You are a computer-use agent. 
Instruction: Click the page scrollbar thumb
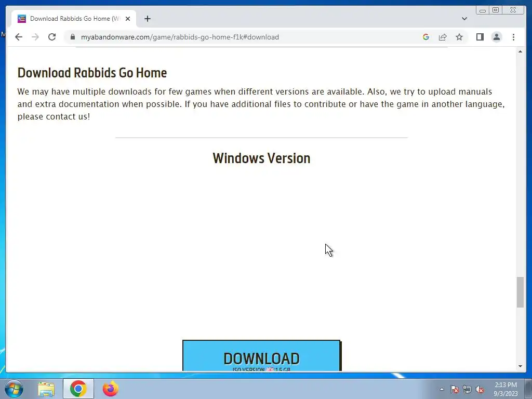[520, 292]
